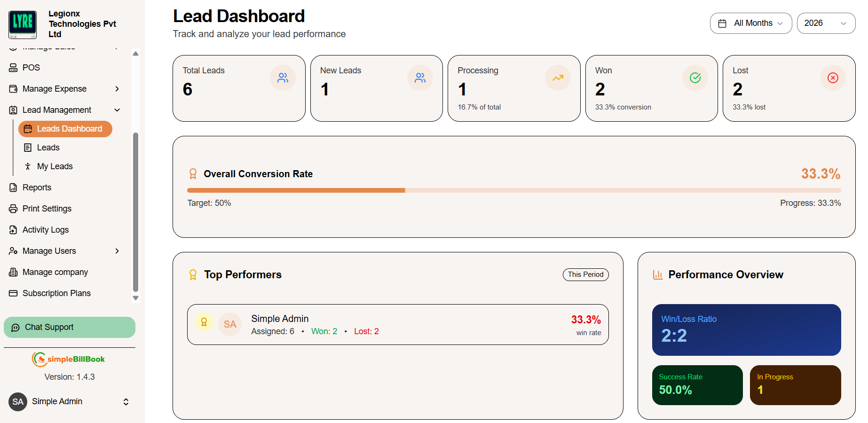Click the Performance Overview bar chart icon
This screenshot has width=868, height=423.
pos(658,274)
